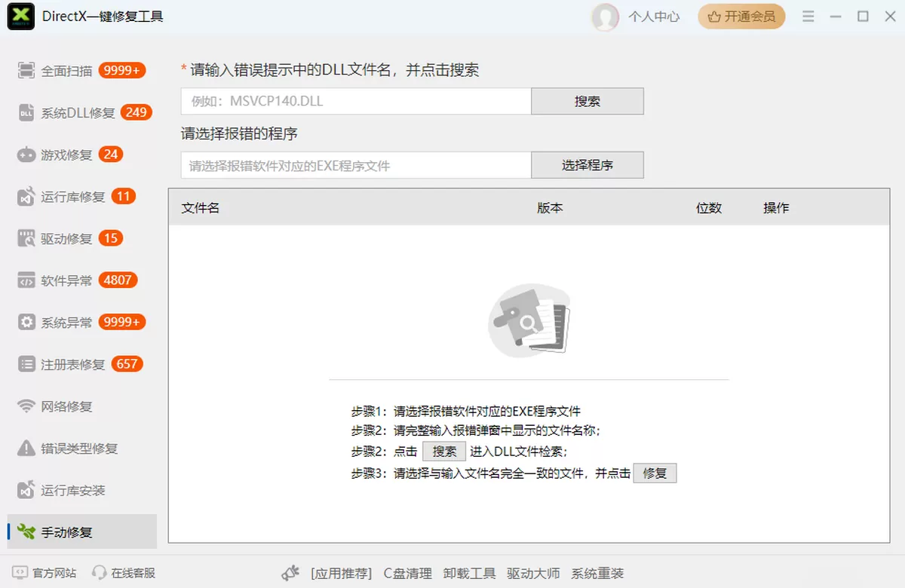Click the 在线客服 headset icon
This screenshot has width=905, height=588.
click(x=99, y=573)
